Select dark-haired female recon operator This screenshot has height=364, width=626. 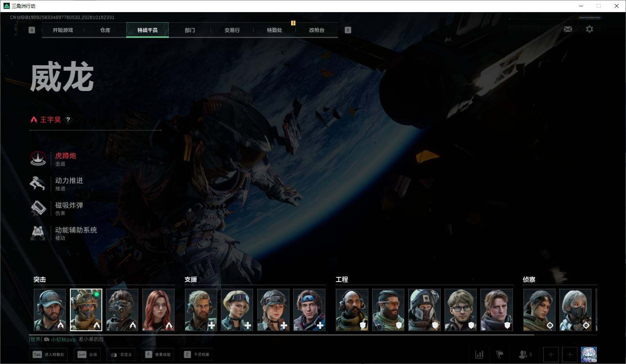click(x=539, y=310)
